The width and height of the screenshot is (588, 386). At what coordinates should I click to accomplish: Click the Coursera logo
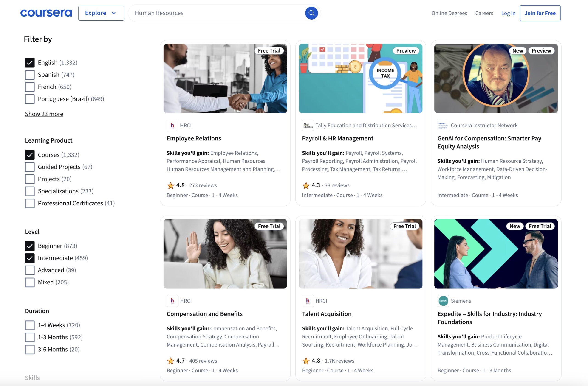[x=46, y=13]
